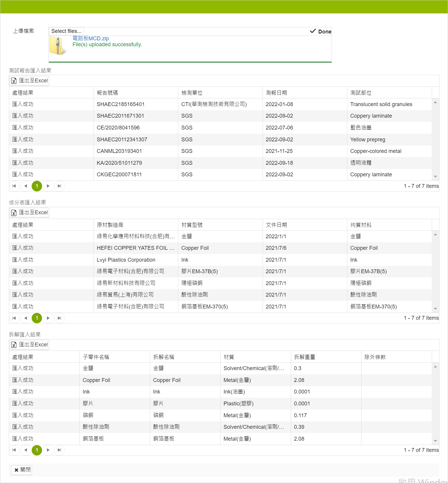This screenshot has width=448, height=483.
Task: Export disassembly import results to Excel
Action: (30, 345)
